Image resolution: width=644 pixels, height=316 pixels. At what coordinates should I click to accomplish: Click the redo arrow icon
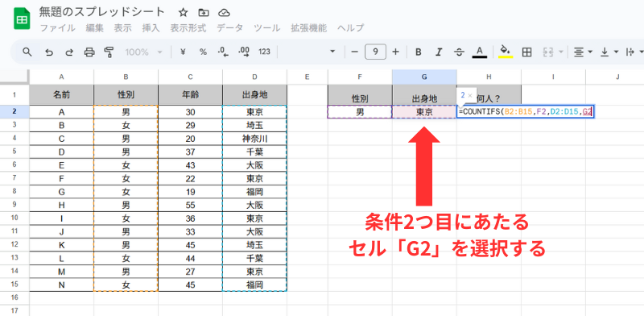pos(69,52)
